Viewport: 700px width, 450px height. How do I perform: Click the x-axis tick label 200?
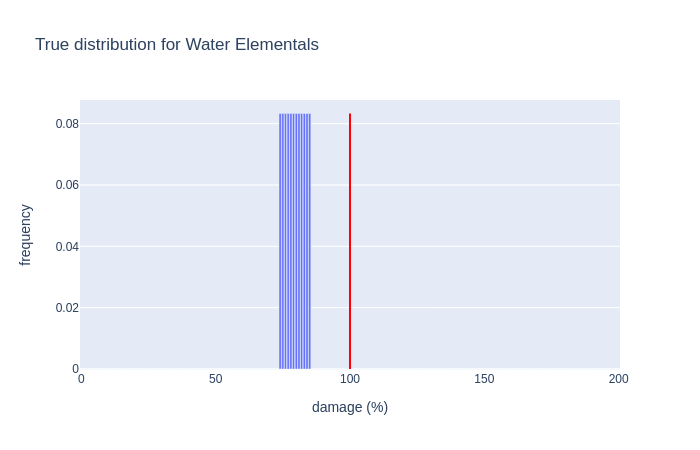[x=618, y=379]
